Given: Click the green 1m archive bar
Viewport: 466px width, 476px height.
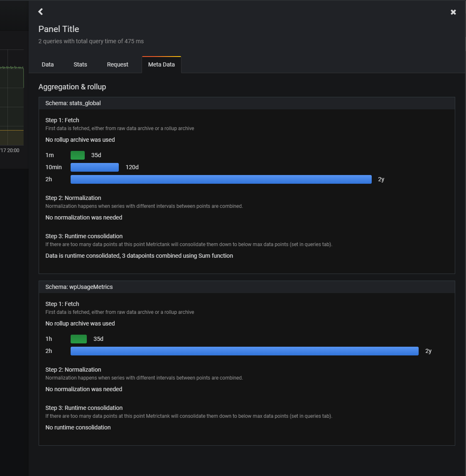Looking at the screenshot, I should click(x=78, y=155).
